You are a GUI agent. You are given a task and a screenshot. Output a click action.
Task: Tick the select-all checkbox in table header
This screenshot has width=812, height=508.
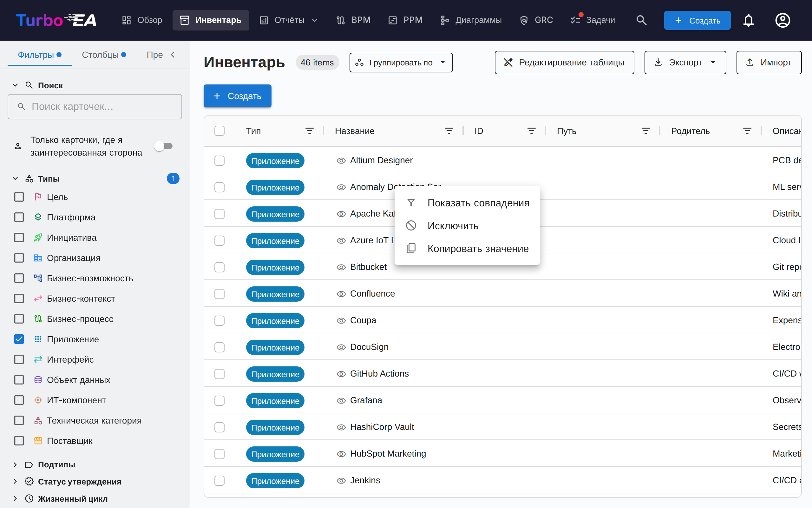[x=219, y=131]
